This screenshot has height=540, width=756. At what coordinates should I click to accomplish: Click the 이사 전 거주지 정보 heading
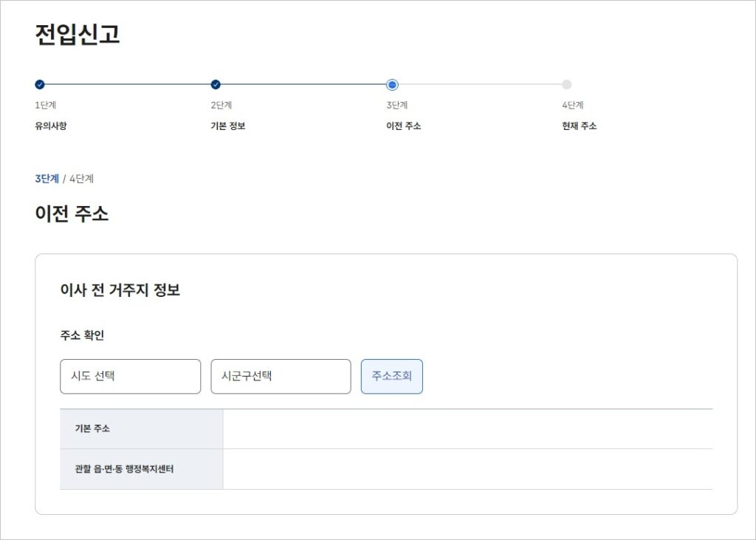pos(120,290)
